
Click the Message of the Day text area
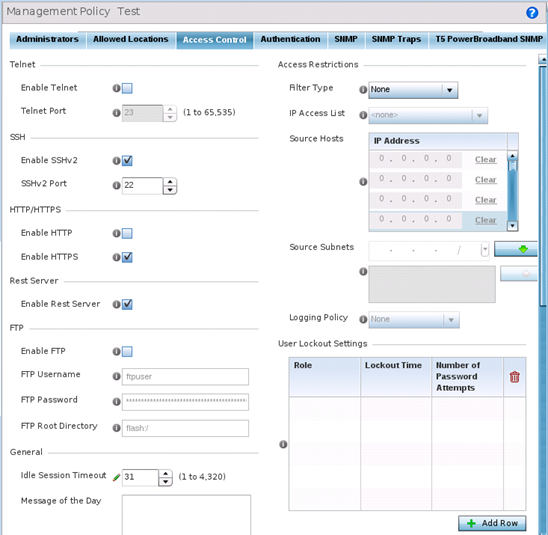pyautogui.click(x=186, y=514)
